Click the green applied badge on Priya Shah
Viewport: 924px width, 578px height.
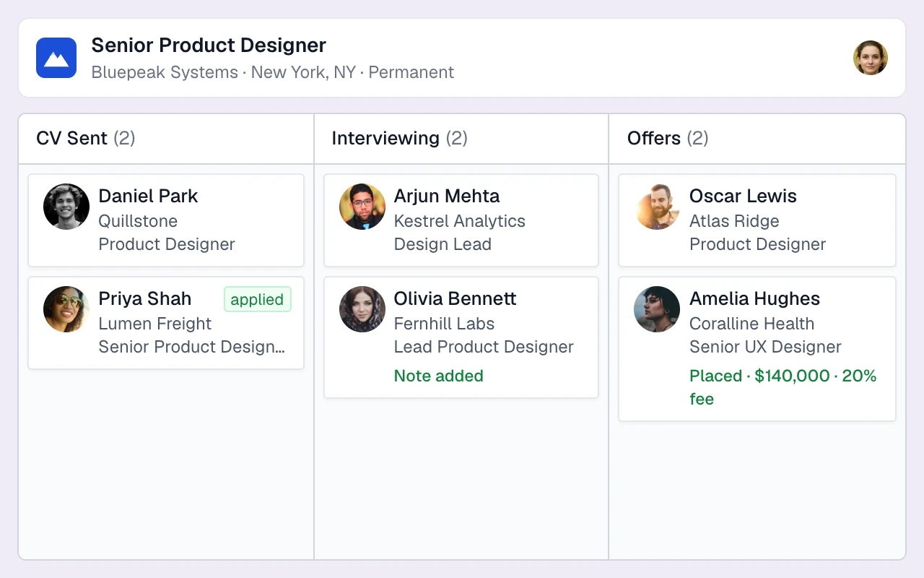click(258, 299)
